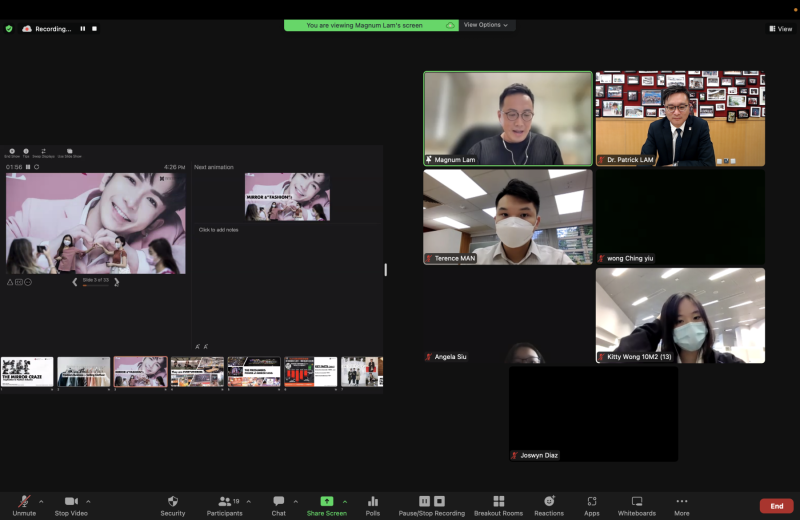Image resolution: width=800 pixels, height=520 pixels.
Task: Unmute the microphone
Action: [24, 506]
